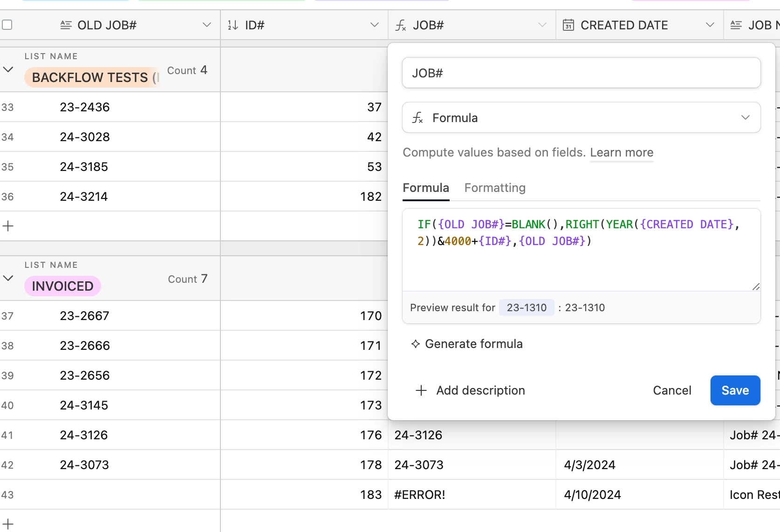Click row number 43
Image resolution: width=780 pixels, height=532 pixels.
pyautogui.click(x=7, y=495)
